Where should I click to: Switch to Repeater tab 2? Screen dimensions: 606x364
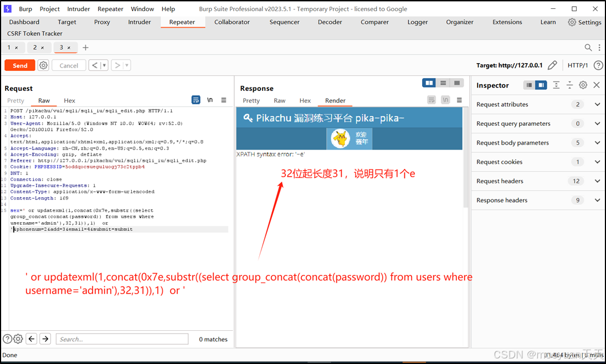[x=35, y=47]
